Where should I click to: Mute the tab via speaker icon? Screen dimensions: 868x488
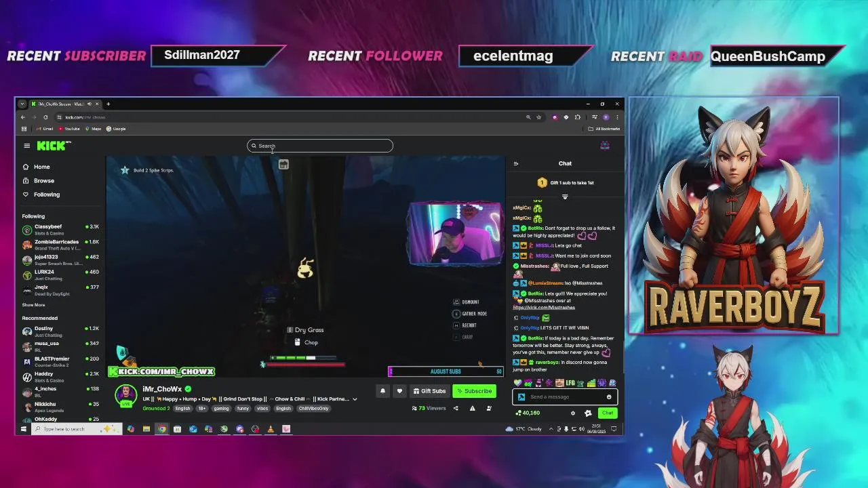click(90, 104)
